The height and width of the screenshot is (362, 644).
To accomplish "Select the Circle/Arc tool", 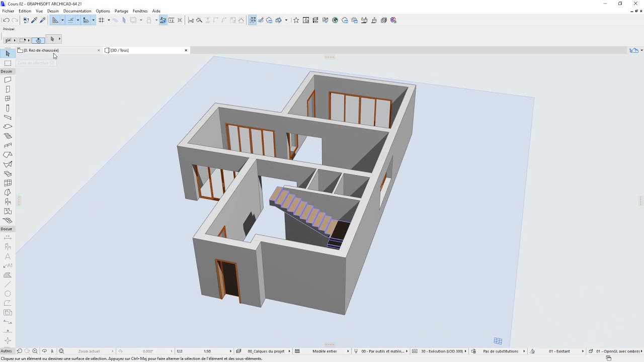I will 8,294.
